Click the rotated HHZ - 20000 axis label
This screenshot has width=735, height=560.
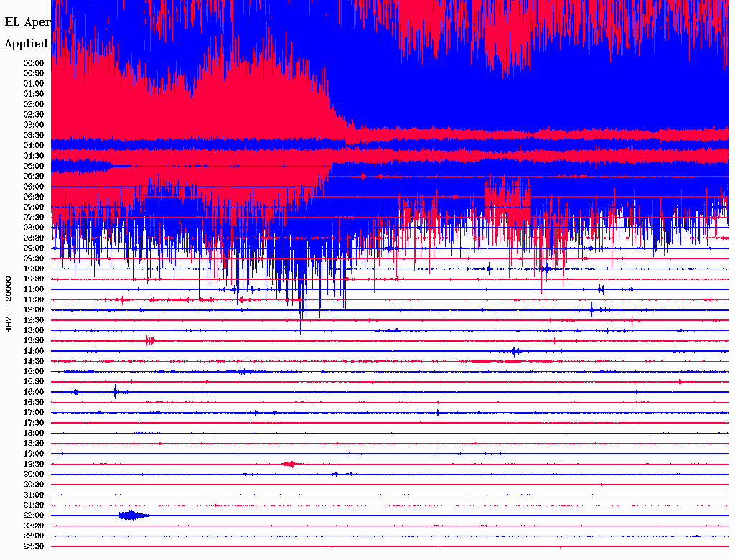9,305
